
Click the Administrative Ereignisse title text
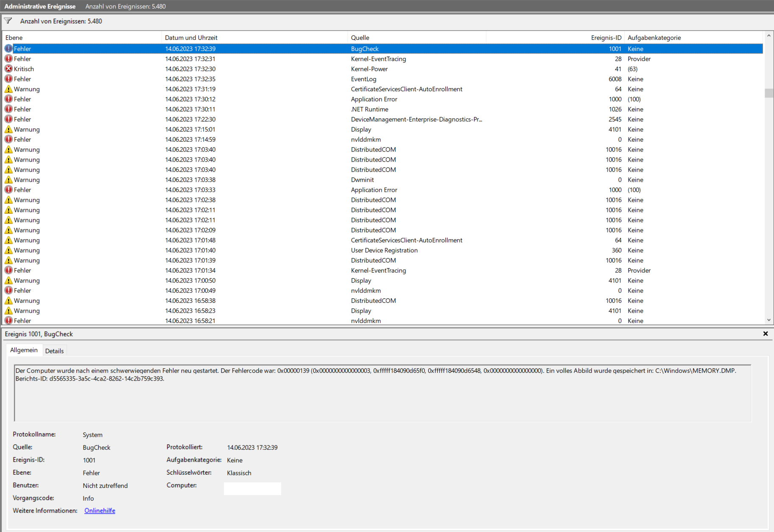(40, 6)
